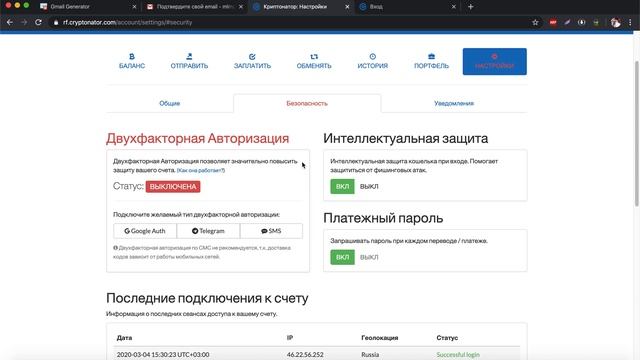The height and width of the screenshot is (360, 640).
Task: Click the ВЫКЛЮЧЕНА status badge
Action: point(173,187)
